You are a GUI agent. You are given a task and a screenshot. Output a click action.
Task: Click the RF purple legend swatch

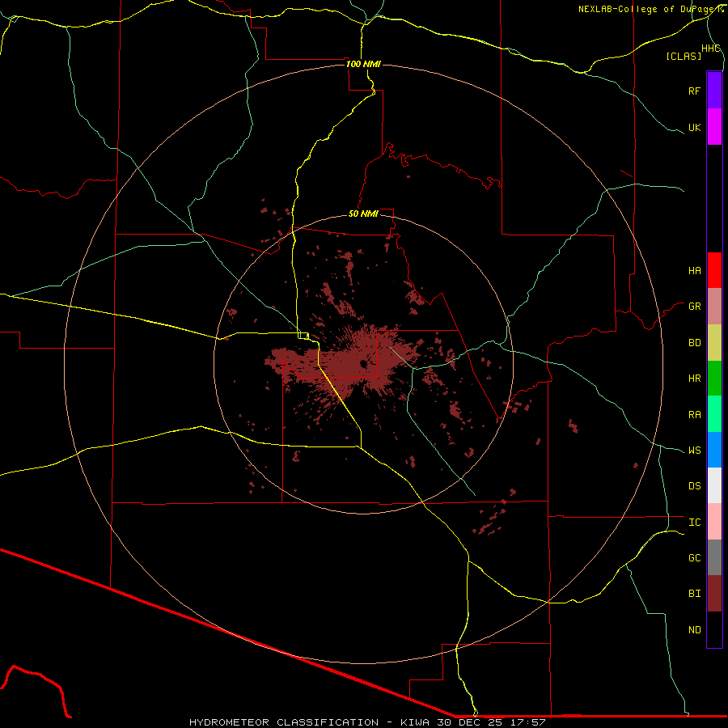tap(714, 91)
